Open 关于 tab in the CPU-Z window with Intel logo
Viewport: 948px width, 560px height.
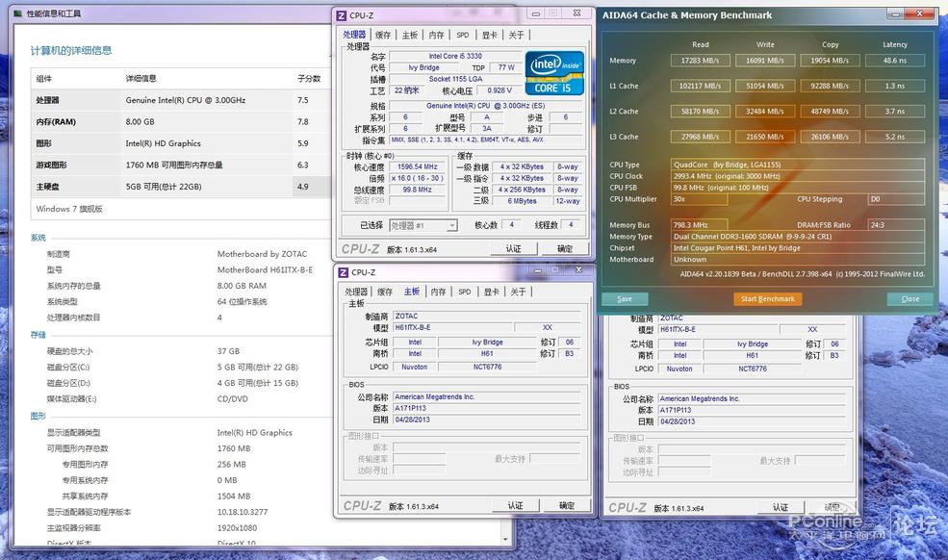click(516, 35)
